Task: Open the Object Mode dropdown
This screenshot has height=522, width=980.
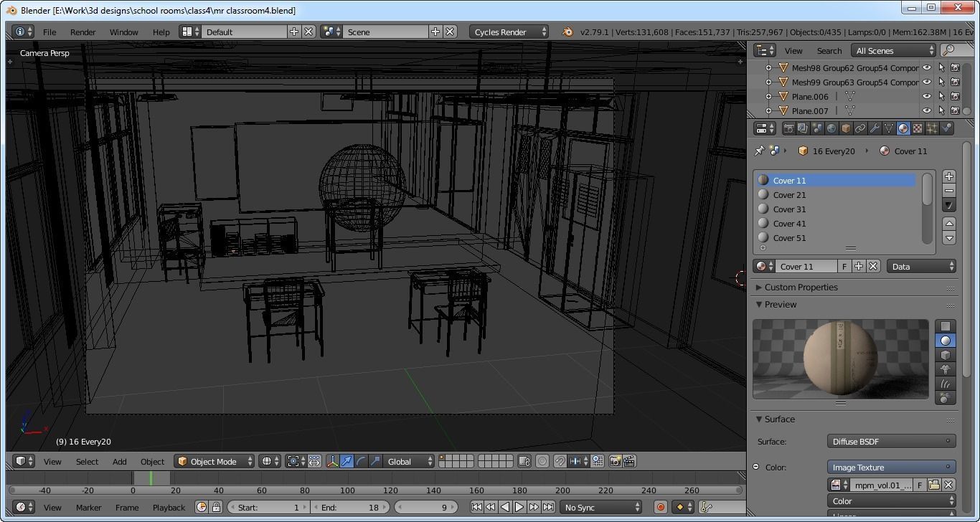Action: click(x=215, y=461)
